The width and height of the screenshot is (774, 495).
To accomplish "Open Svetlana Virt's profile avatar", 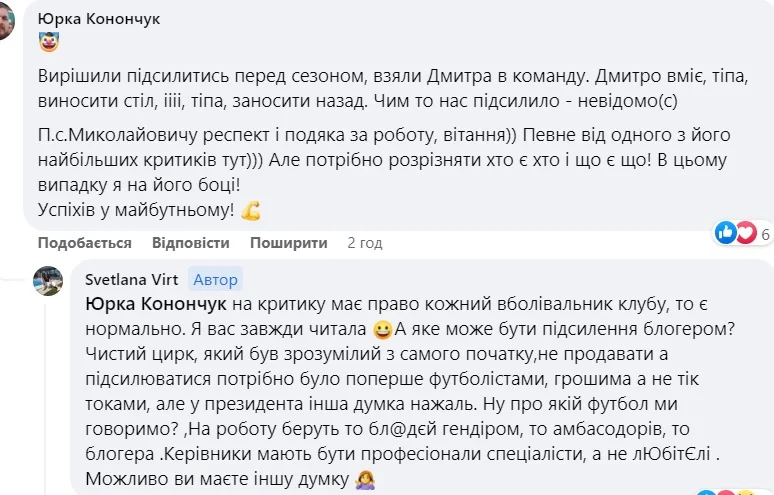I will click(x=48, y=281).
